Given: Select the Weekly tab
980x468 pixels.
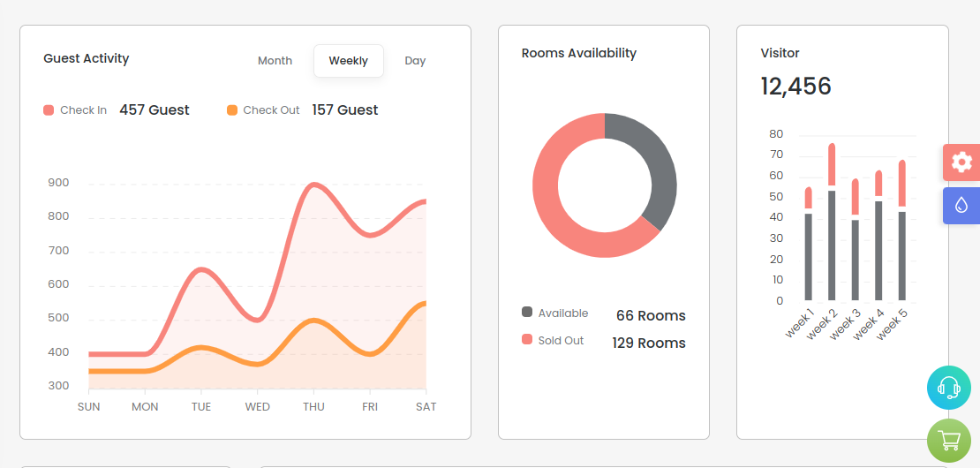Looking at the screenshot, I should tap(348, 61).
